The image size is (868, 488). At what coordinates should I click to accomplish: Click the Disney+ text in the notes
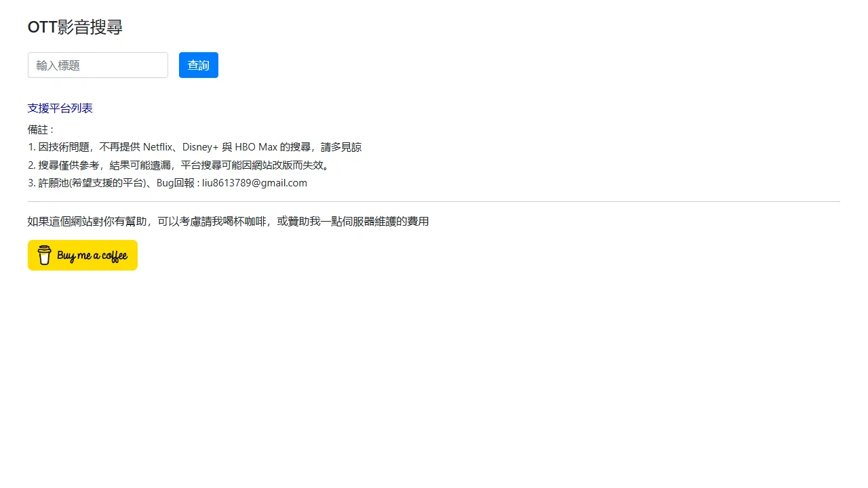coord(200,147)
